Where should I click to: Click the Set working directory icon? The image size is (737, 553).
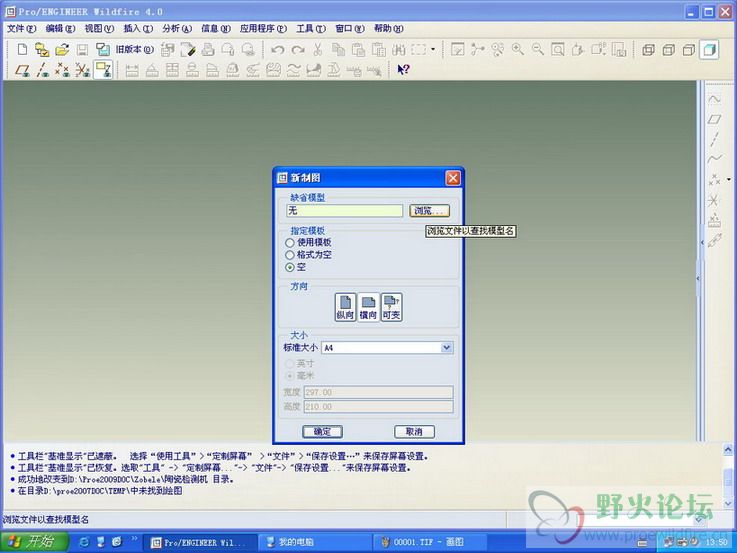42,49
